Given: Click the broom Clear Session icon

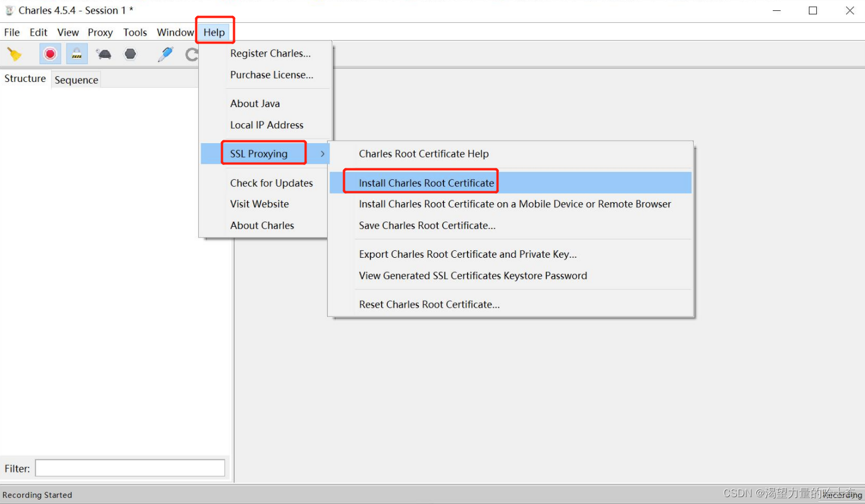Looking at the screenshot, I should click(x=14, y=54).
